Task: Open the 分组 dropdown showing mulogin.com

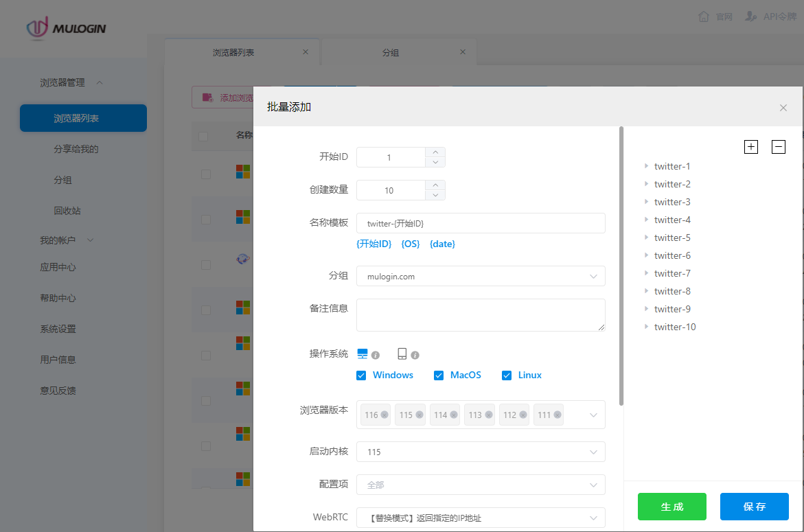Action: (481, 277)
